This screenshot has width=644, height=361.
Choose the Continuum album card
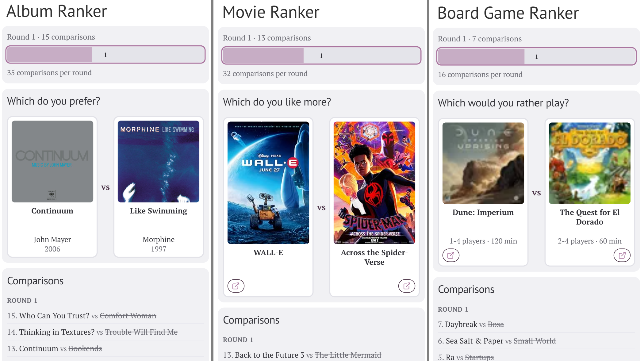click(52, 187)
